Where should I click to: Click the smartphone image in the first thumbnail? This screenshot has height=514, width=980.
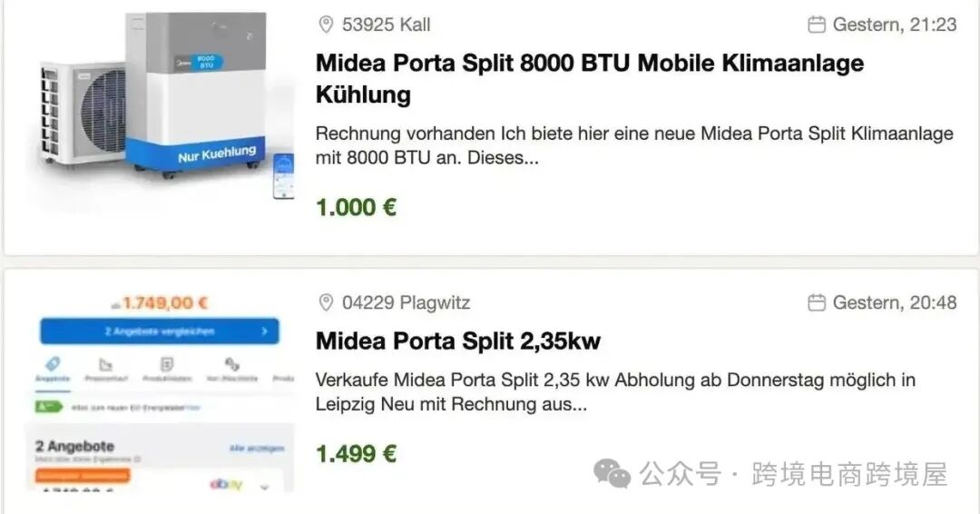point(283,176)
